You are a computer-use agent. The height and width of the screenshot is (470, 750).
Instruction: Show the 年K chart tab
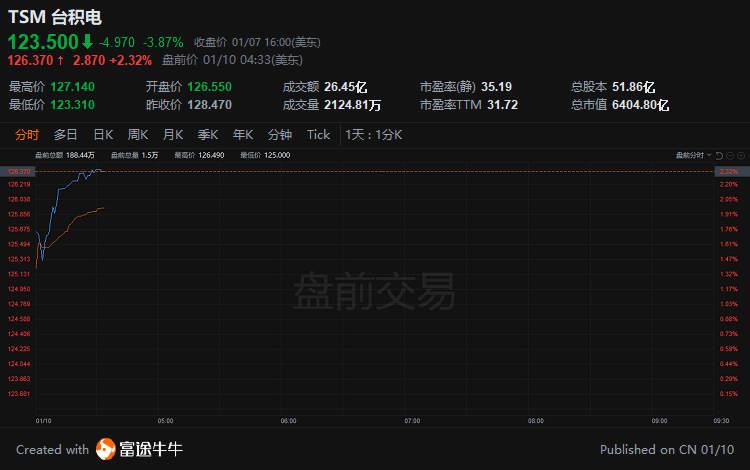tap(243, 135)
